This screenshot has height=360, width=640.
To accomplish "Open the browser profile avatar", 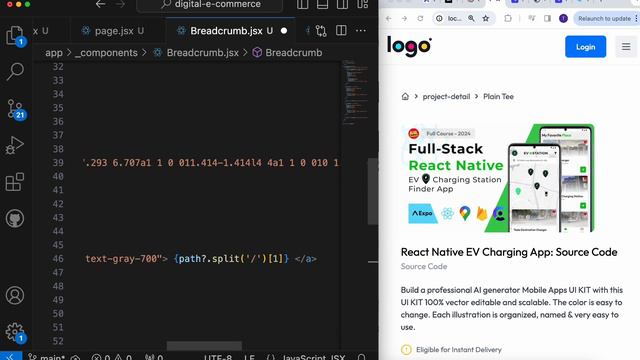I will coord(563,18).
